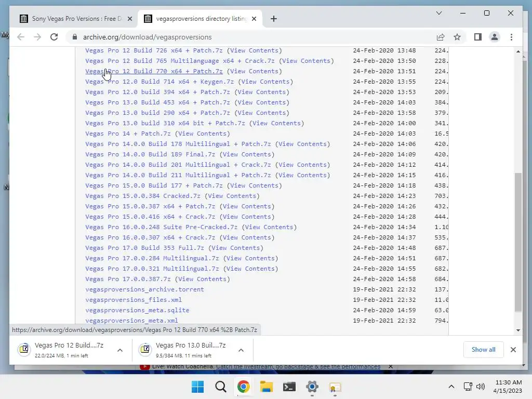Download Vegas Pro 17.0.0.387.7z

[128, 279]
